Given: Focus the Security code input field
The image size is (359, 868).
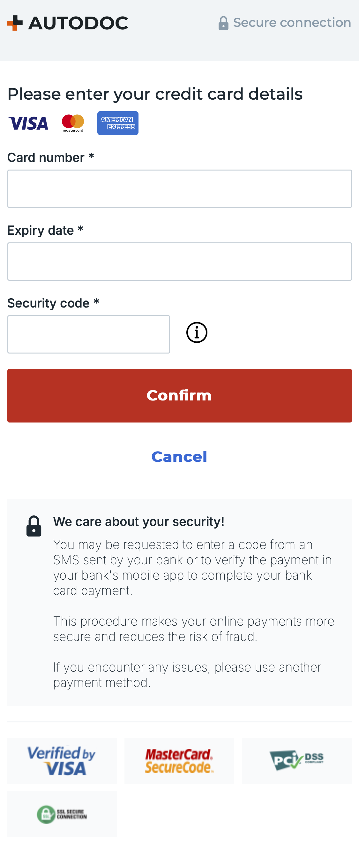Looking at the screenshot, I should click(x=89, y=334).
